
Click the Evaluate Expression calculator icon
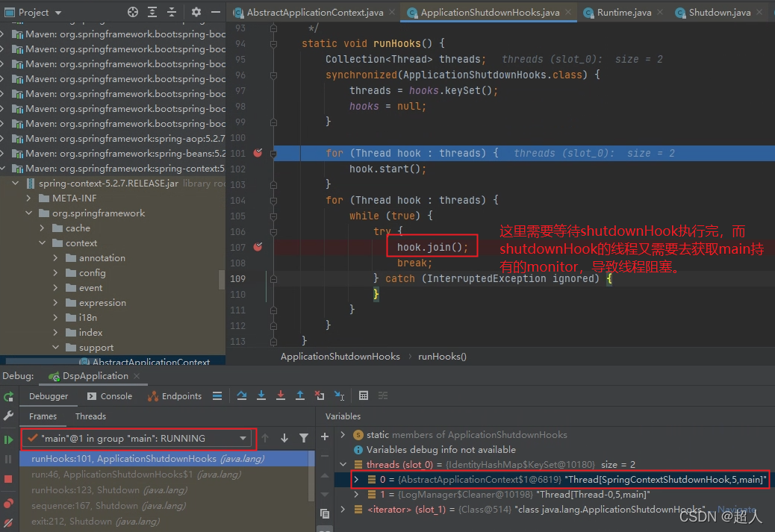click(x=364, y=395)
